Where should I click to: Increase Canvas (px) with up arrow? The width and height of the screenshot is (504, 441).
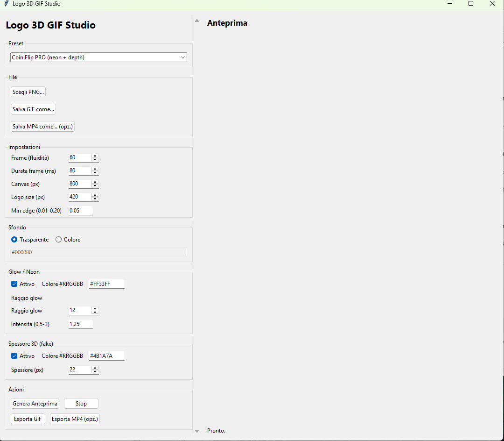[95, 182]
